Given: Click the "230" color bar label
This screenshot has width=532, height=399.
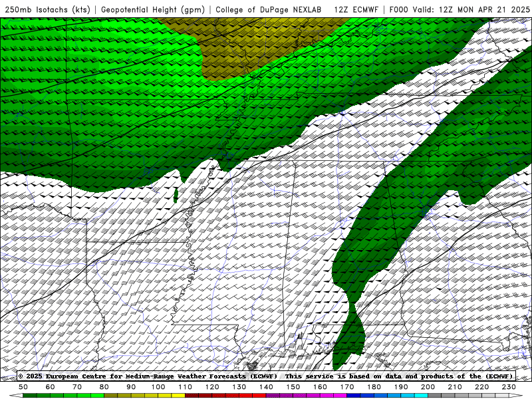Looking at the screenshot, I should pos(509,387).
